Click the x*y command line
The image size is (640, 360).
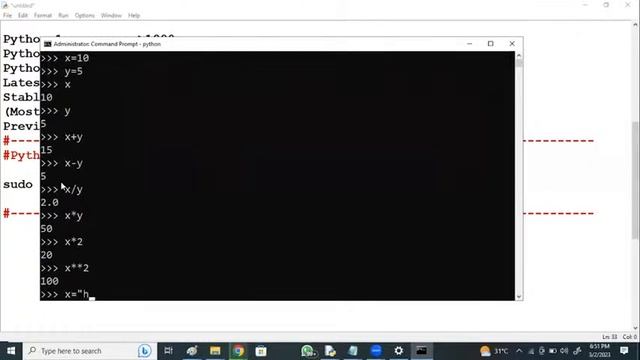tap(62, 216)
